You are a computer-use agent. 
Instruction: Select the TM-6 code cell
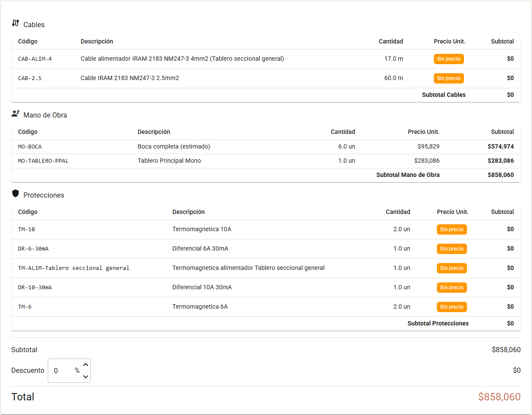pos(25,307)
